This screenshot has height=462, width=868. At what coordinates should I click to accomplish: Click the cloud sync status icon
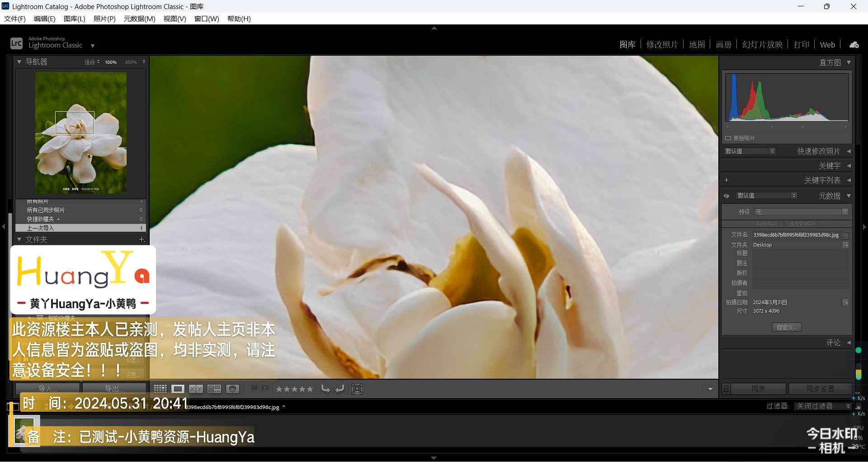click(x=854, y=45)
